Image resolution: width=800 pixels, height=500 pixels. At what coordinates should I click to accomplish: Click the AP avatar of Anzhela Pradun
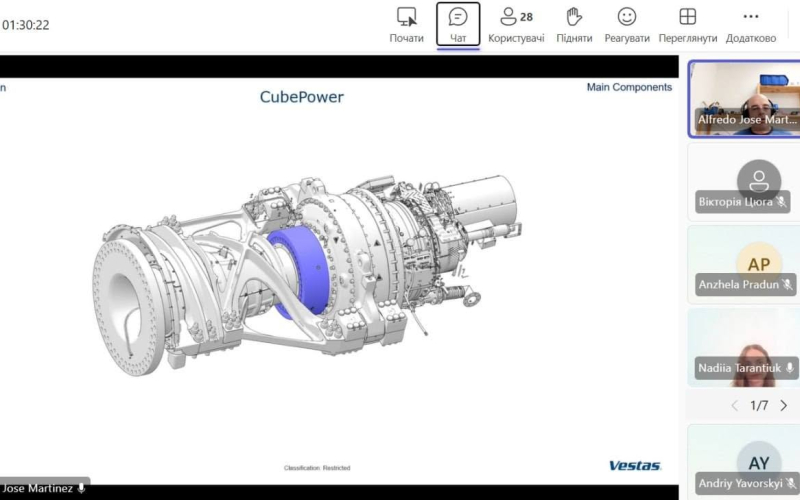[759, 263]
